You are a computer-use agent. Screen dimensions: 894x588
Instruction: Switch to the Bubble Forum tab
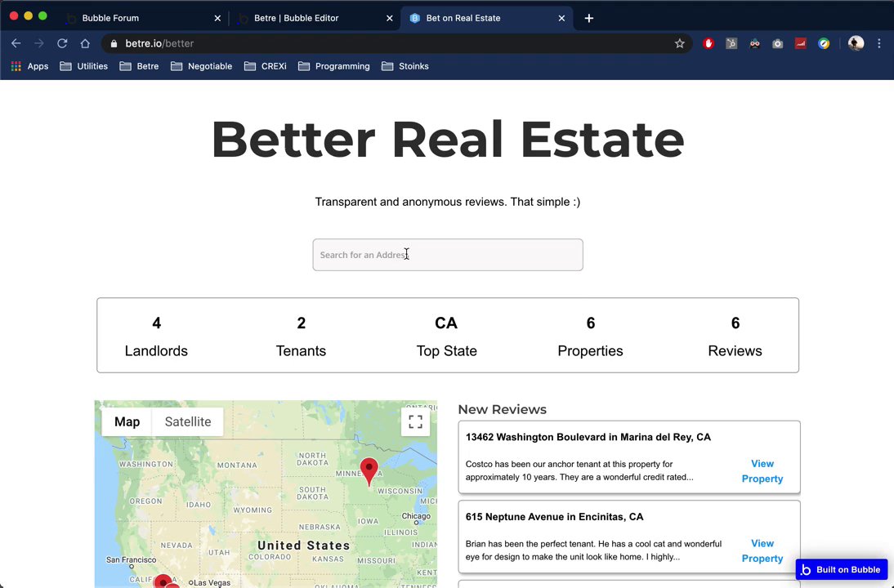142,18
